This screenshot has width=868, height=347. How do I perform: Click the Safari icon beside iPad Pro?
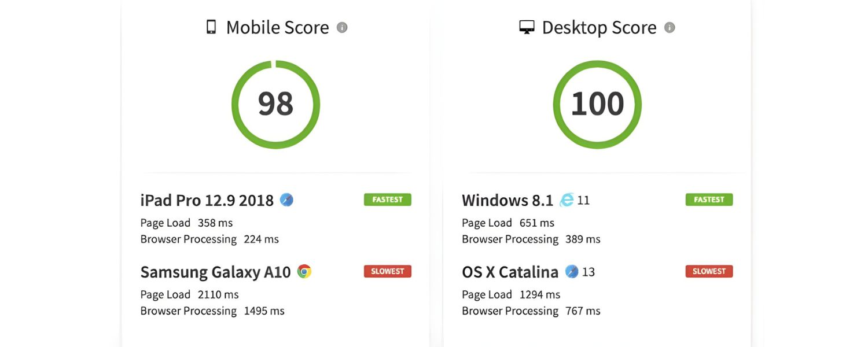[x=286, y=200]
